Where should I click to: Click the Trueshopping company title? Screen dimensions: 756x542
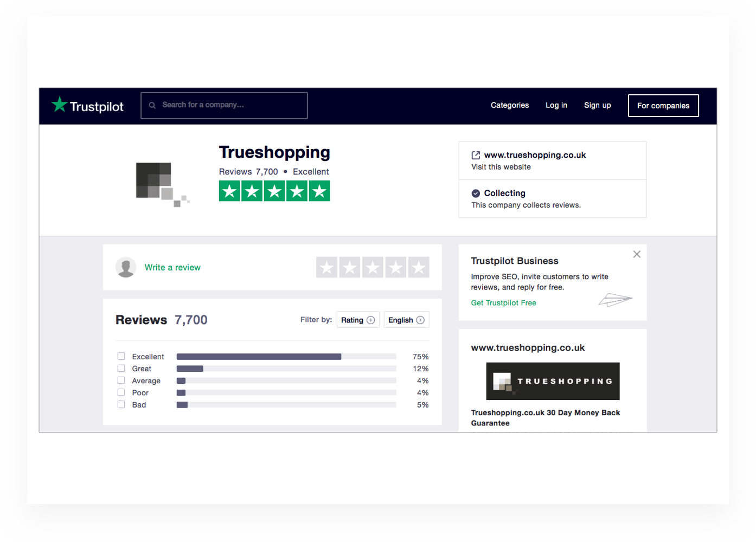(274, 152)
